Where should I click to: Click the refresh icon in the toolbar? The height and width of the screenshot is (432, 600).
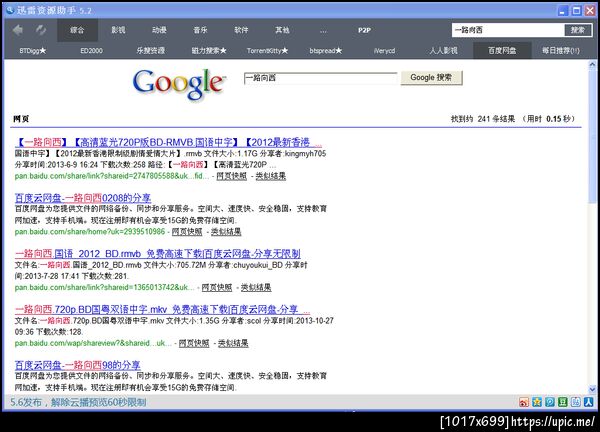[41, 30]
